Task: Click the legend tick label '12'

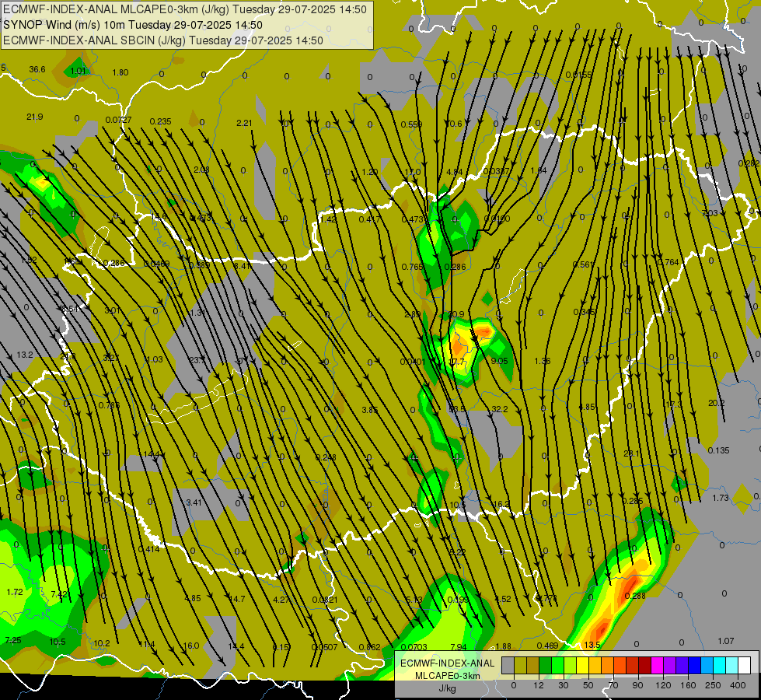Action: point(539,685)
